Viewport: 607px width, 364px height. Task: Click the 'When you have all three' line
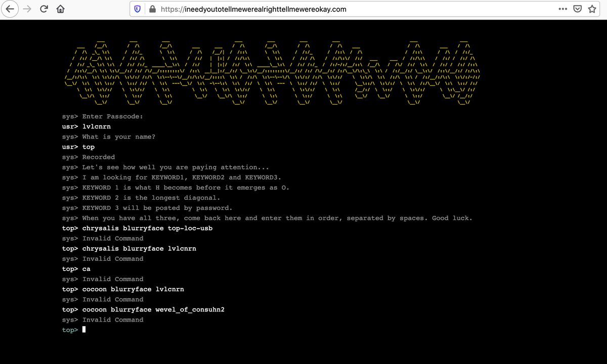(x=267, y=218)
